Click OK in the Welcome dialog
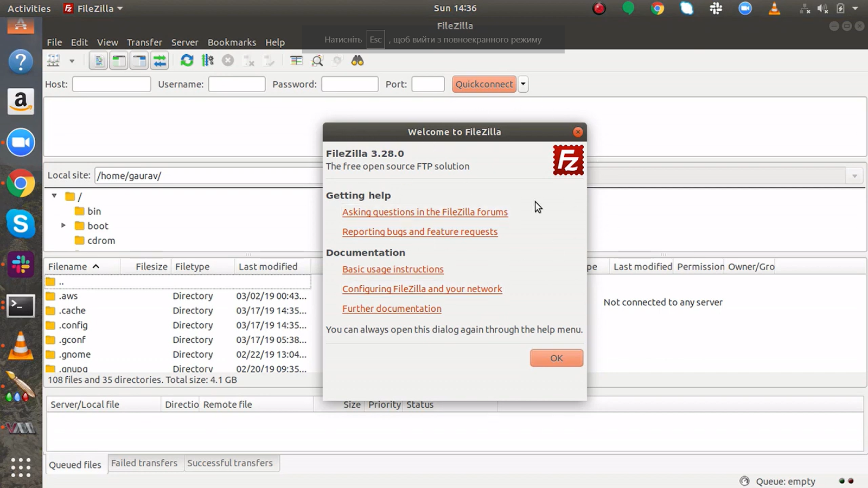The height and width of the screenshot is (488, 868). 557,358
